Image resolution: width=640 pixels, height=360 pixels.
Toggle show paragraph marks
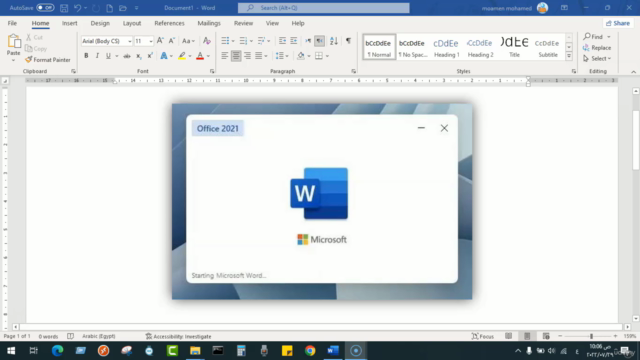348,41
